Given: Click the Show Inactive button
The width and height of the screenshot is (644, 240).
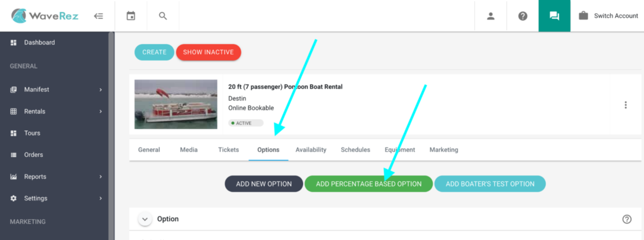Looking at the screenshot, I should (208, 52).
